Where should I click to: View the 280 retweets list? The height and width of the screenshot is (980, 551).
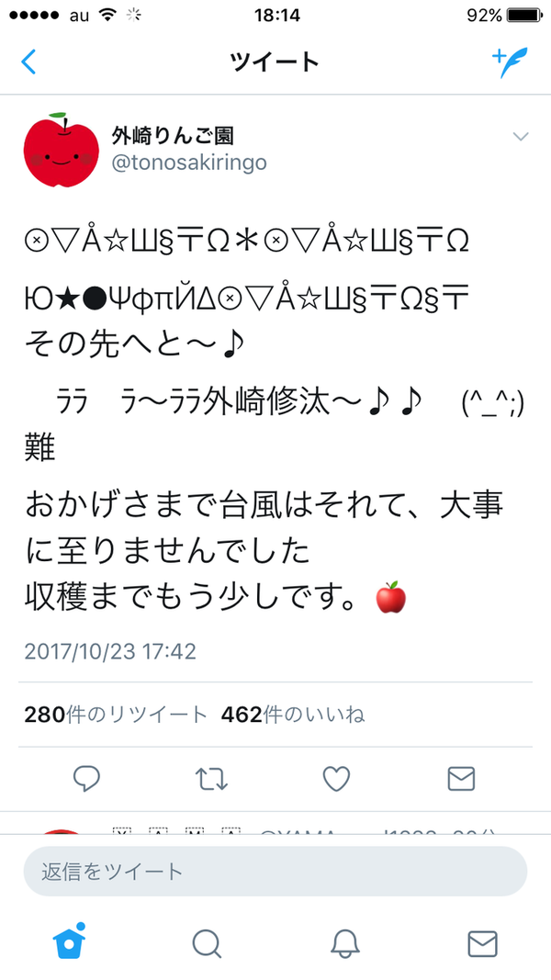[116, 715]
